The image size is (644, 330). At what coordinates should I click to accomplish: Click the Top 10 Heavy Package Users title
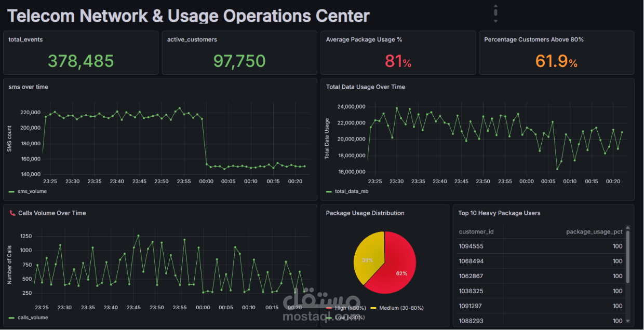(x=499, y=213)
